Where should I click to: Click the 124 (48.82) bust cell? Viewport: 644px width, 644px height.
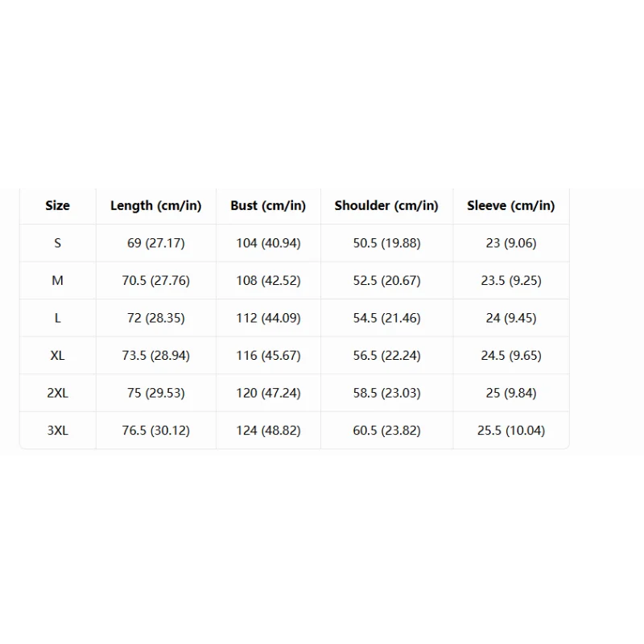[268, 431]
